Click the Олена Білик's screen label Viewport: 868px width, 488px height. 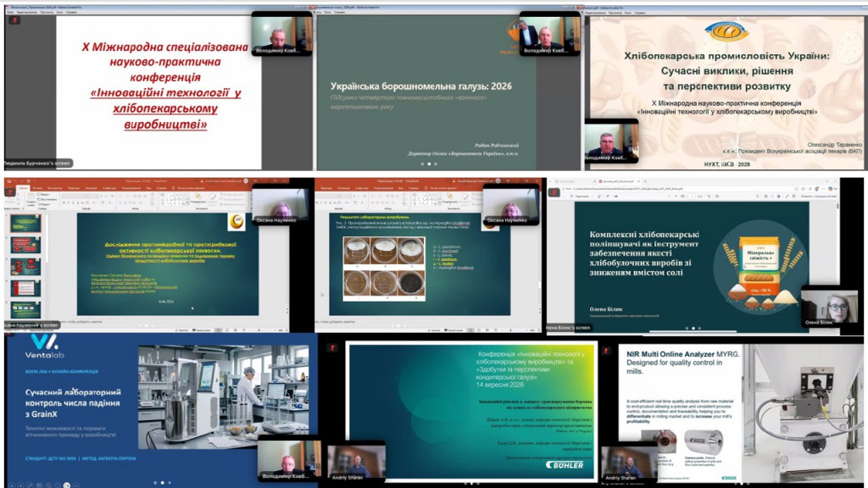coord(569,328)
